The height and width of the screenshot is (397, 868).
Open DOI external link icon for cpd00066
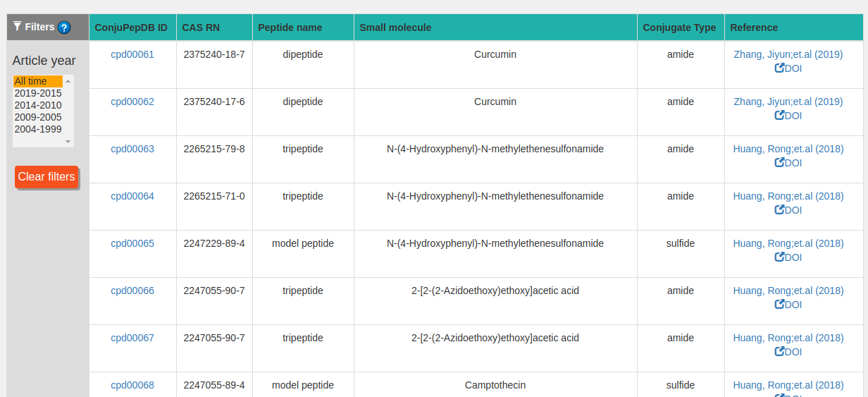pos(779,305)
